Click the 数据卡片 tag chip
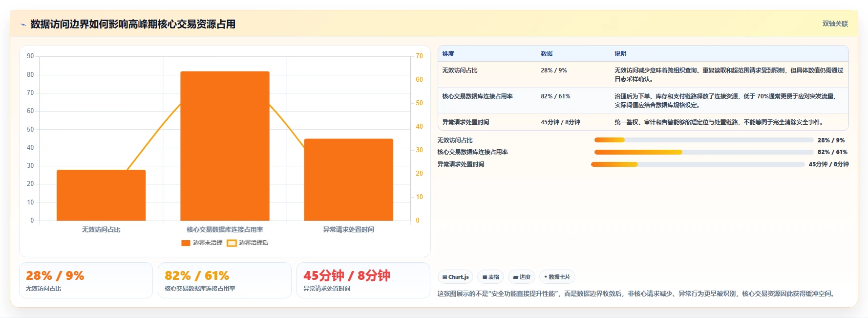The width and height of the screenshot is (868, 318). (x=557, y=277)
